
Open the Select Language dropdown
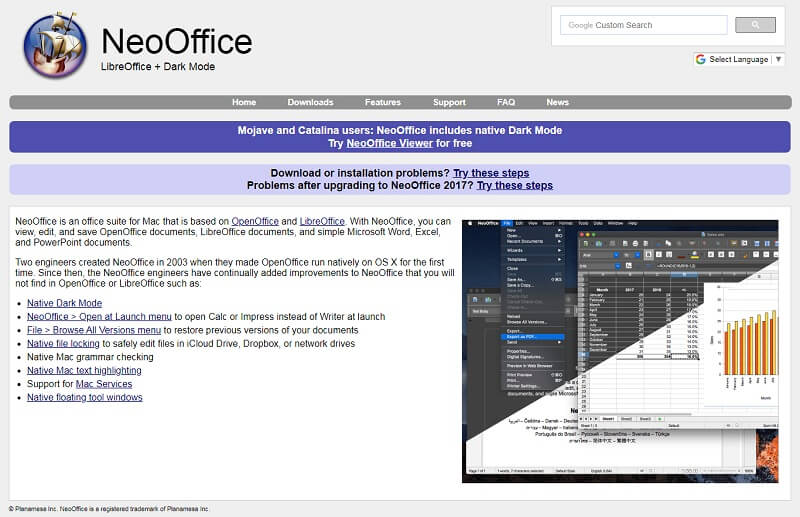point(738,59)
